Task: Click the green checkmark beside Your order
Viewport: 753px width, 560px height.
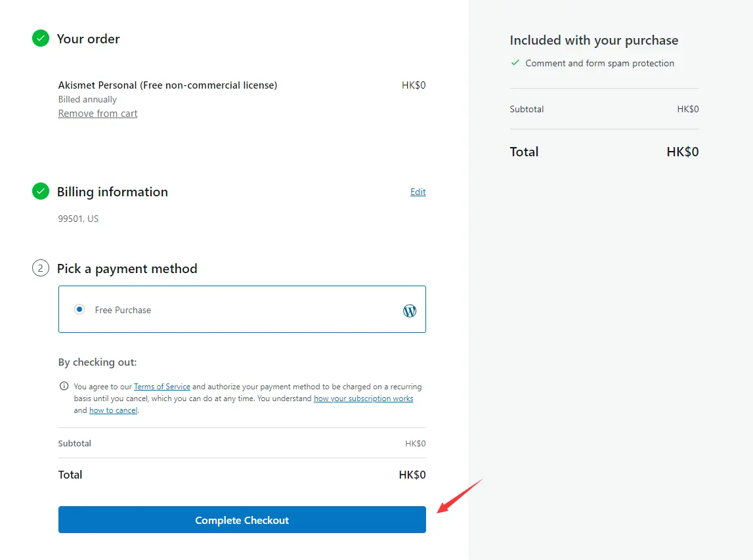Action: pyautogui.click(x=40, y=39)
